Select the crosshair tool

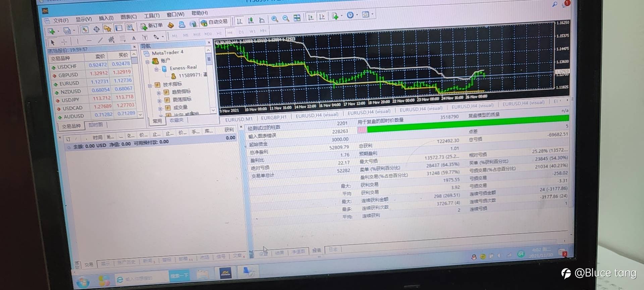click(x=64, y=42)
